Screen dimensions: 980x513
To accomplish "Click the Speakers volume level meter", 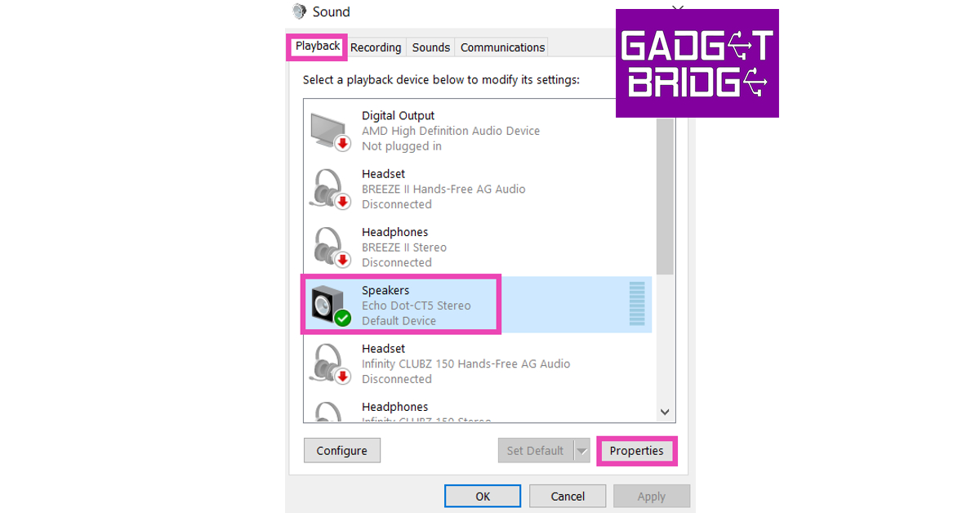I will pos(637,304).
